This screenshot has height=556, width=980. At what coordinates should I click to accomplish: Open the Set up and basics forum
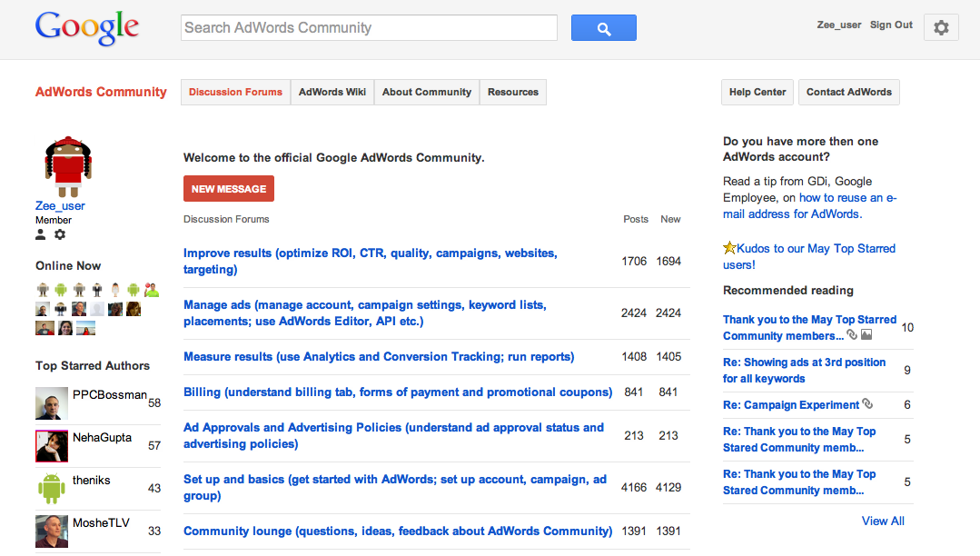395,487
